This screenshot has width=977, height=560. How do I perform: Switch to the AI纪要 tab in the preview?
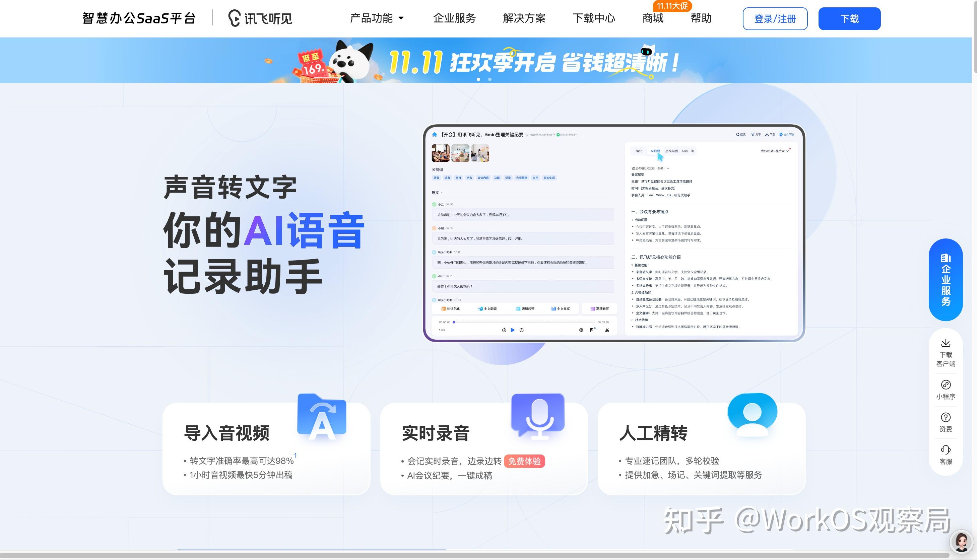pos(655,151)
